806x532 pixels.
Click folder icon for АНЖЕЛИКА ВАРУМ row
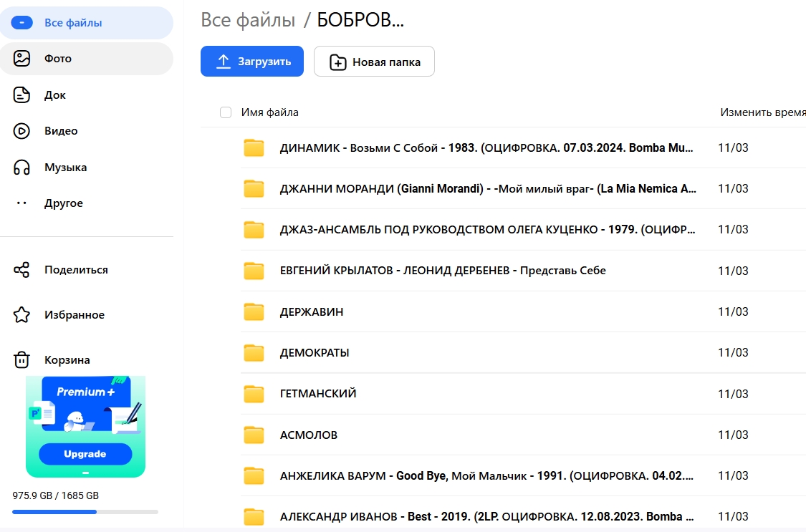pos(254,476)
